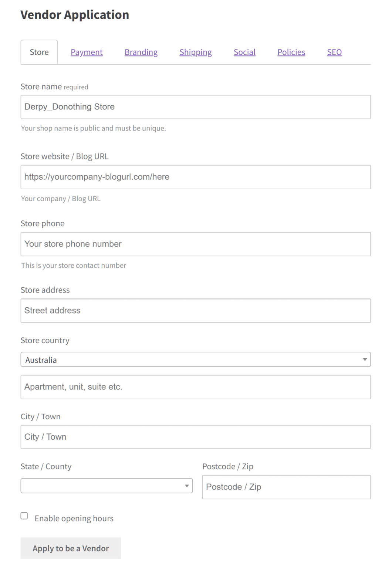Expand the State / County selector

pyautogui.click(x=107, y=486)
